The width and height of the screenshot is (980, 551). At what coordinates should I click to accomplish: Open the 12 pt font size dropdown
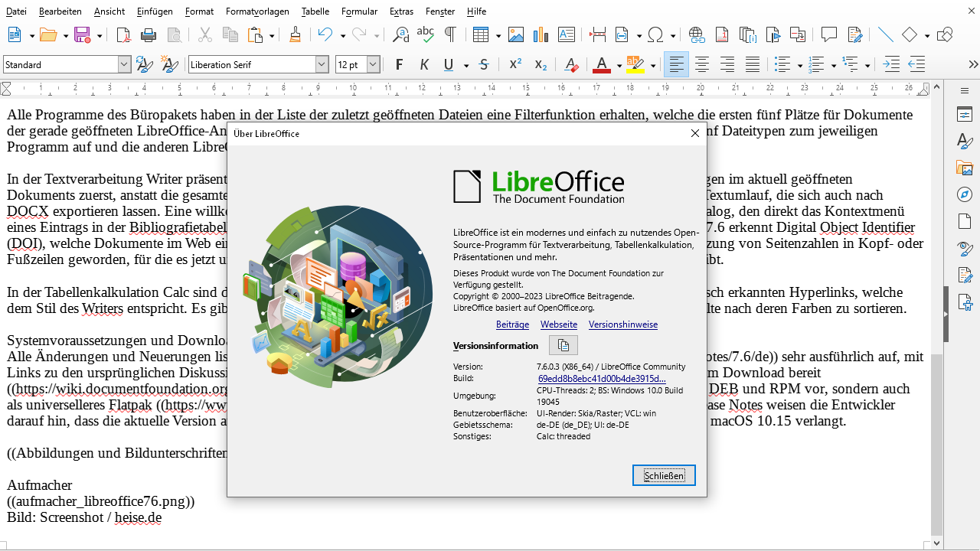click(374, 65)
